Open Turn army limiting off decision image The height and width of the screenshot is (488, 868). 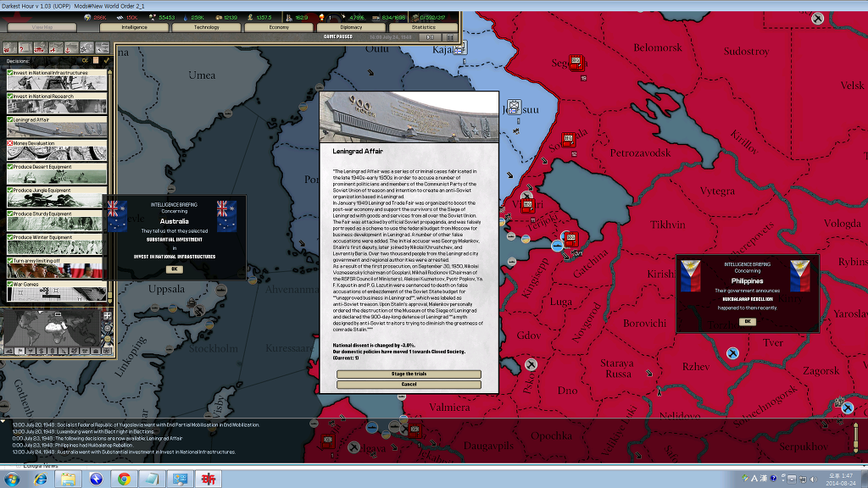57,270
